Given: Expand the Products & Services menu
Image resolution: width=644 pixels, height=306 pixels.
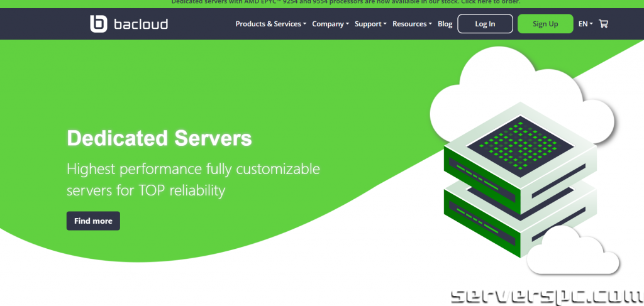Looking at the screenshot, I should pos(270,24).
